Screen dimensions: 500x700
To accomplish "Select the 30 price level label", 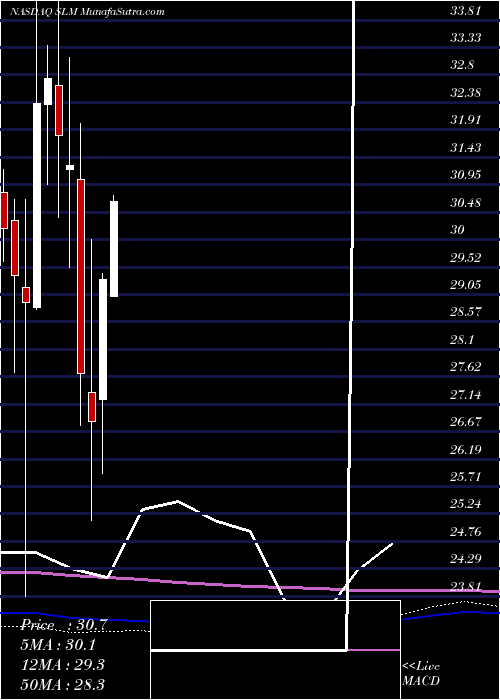I will (458, 230).
